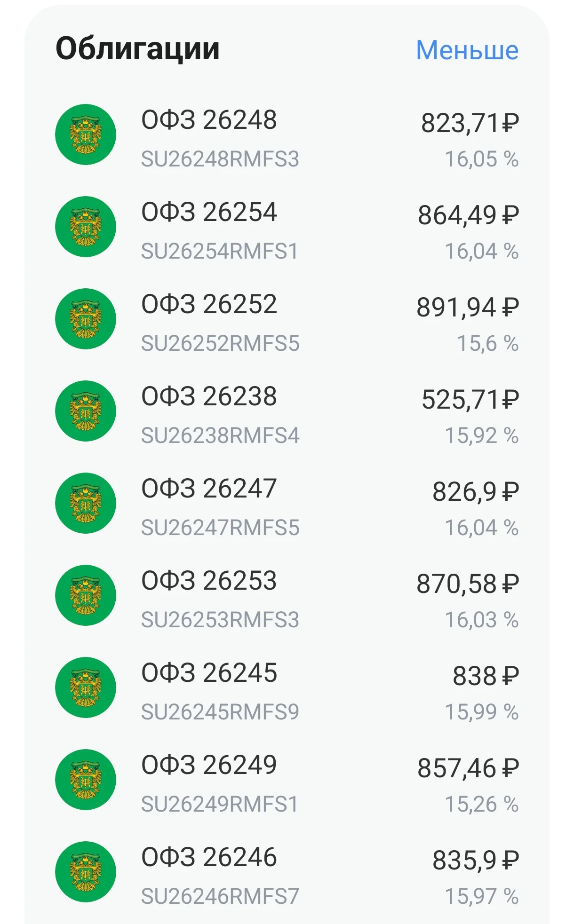Open bond priced 891,94 ₽
The height and width of the screenshot is (924, 574).
[468, 308]
